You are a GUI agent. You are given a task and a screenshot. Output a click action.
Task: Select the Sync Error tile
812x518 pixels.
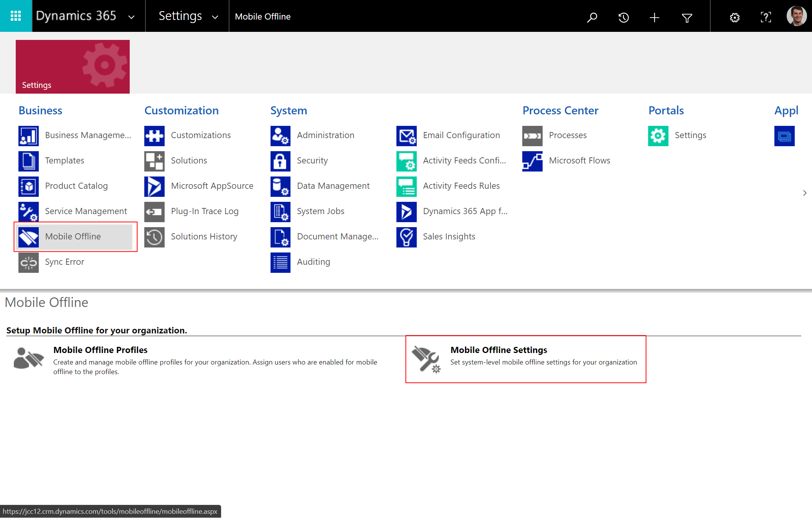pos(64,262)
